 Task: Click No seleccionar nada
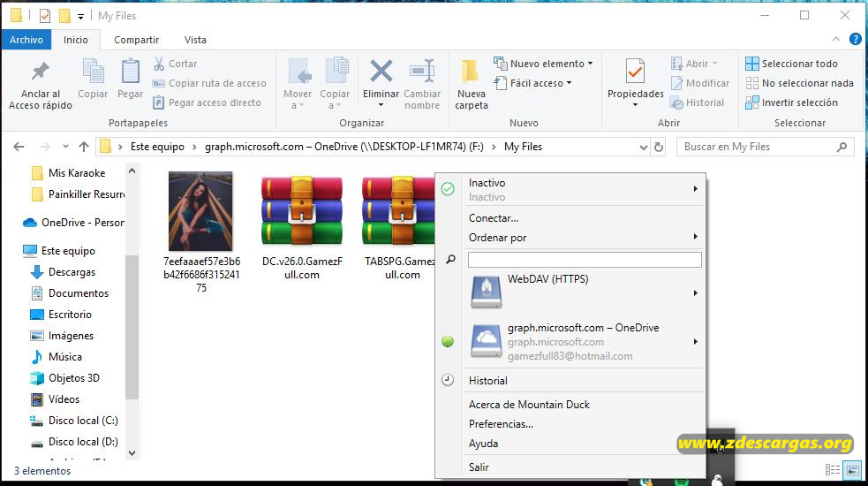coord(800,83)
